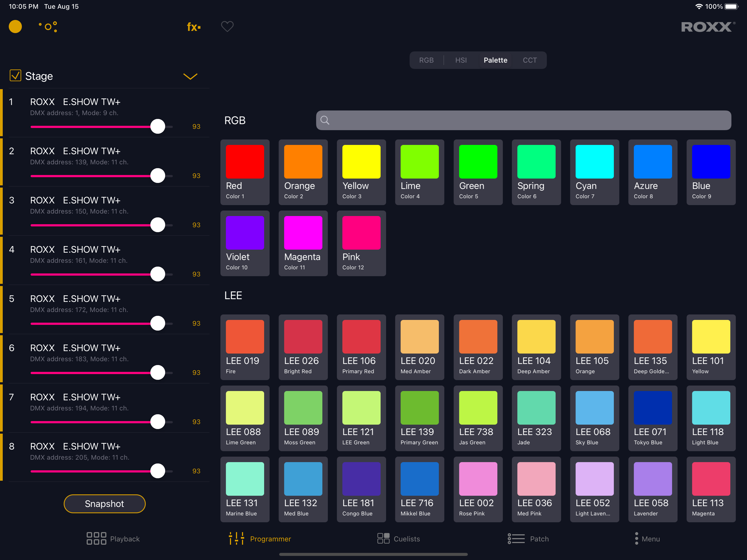Select LEE 019 Fire swatch
This screenshot has width=747, height=560.
245,347
